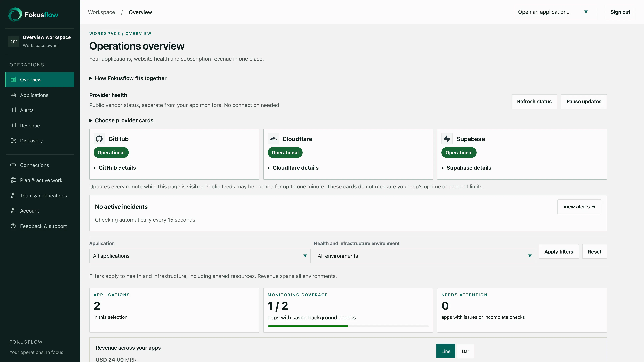Image resolution: width=644 pixels, height=362 pixels.
Task: Click the Cloudflare cloud logo
Action: click(273, 139)
